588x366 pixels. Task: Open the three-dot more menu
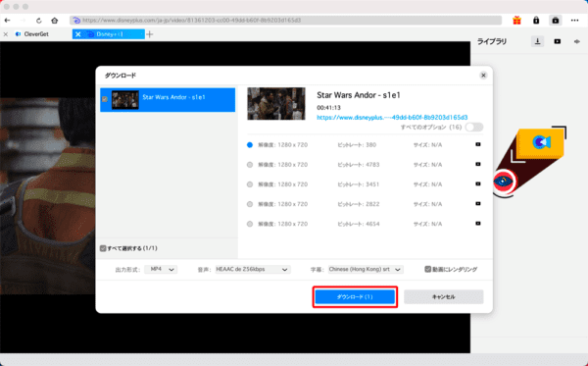[574, 21]
